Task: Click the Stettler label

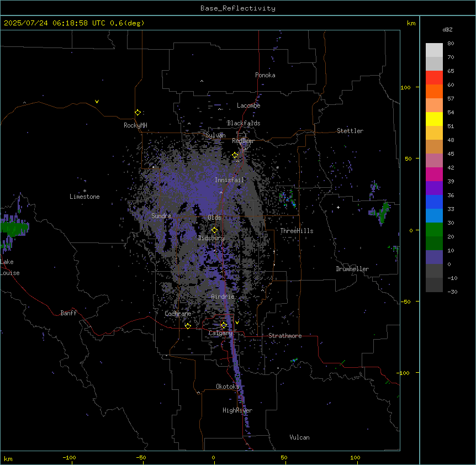Action: (350, 131)
